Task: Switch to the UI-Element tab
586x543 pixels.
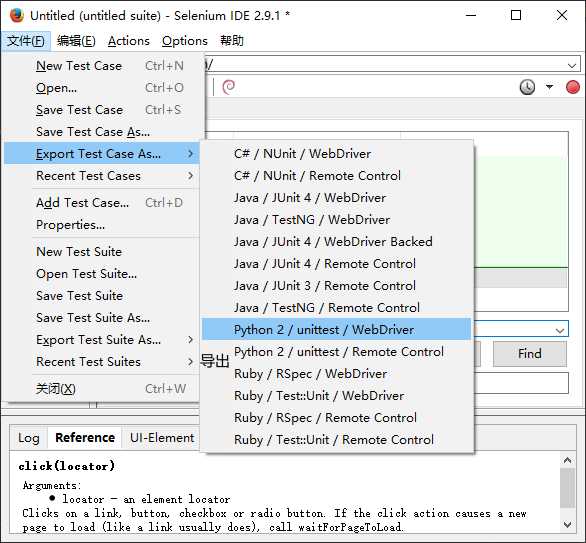Action: [162, 438]
